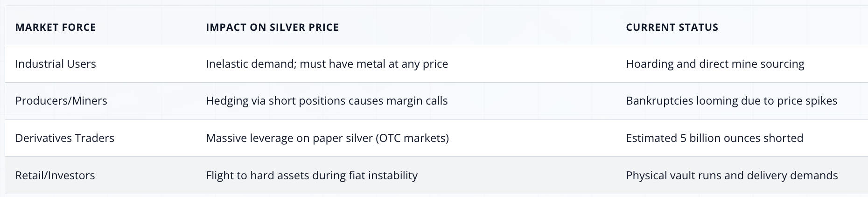Click 'Hoarding and direct mine sourcing' status
The height and width of the screenshot is (197, 868).
click(715, 64)
